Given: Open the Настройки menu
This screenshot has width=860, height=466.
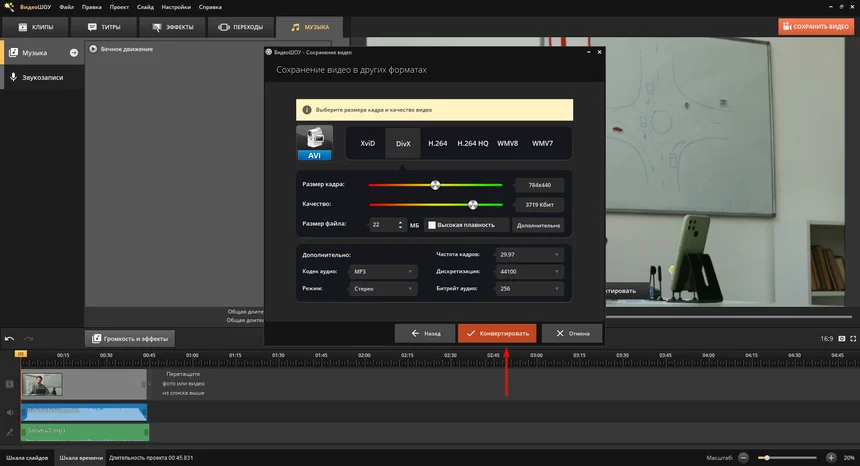Looking at the screenshot, I should click(x=176, y=7).
